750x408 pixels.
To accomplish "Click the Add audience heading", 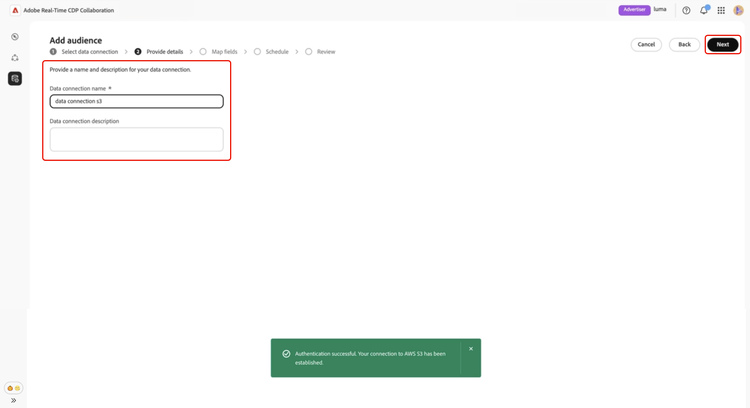I will point(76,41).
